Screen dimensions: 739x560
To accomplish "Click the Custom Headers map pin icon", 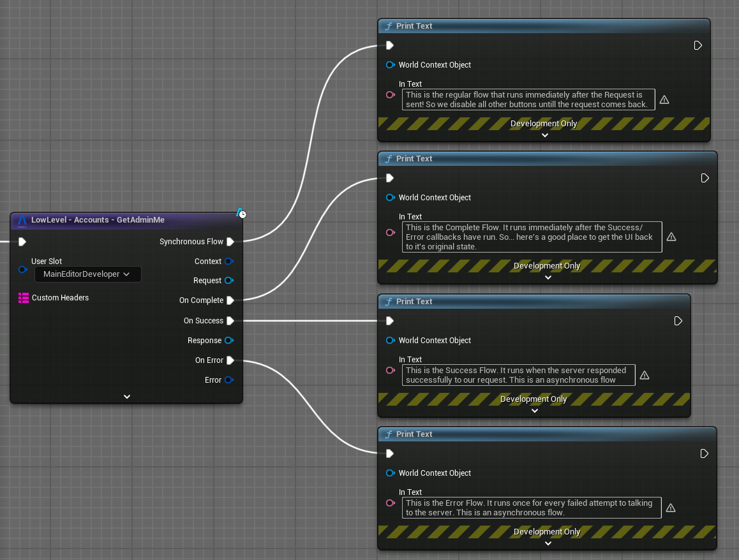I will tap(24, 298).
